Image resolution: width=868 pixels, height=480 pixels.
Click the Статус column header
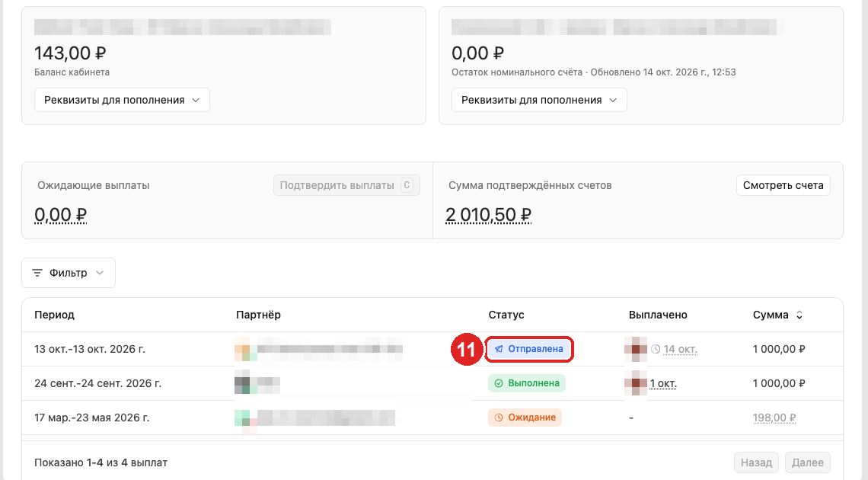506,315
